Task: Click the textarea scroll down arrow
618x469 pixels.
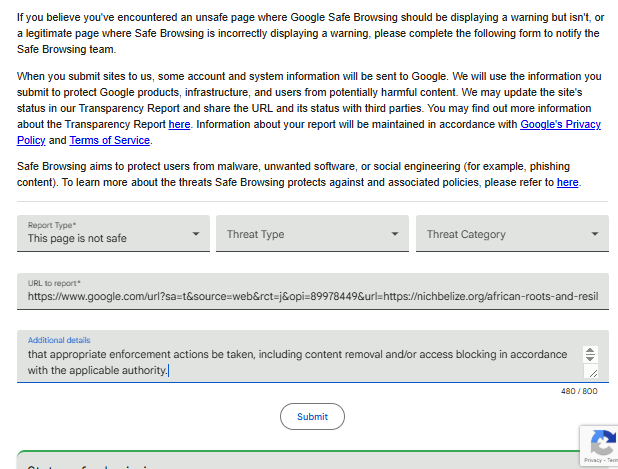Action: coord(590,358)
